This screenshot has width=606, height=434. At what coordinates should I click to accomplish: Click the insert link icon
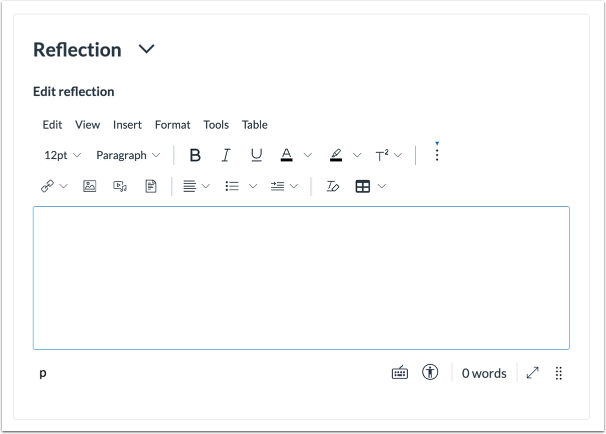47,186
